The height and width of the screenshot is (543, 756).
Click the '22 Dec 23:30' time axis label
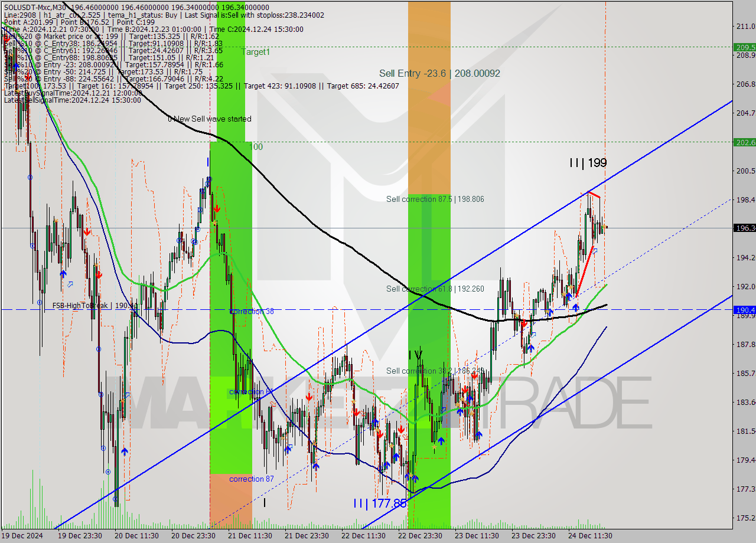420,536
